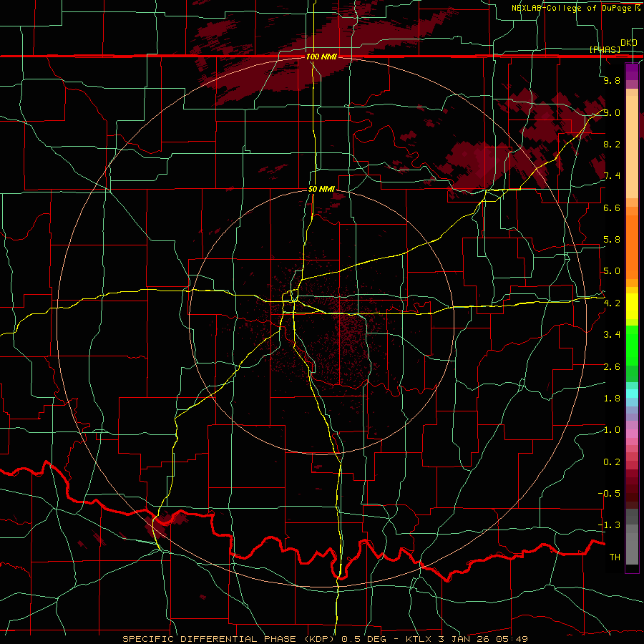Click the 3.4 value on the color scale
The width and height of the screenshot is (644, 644).
(x=612, y=335)
